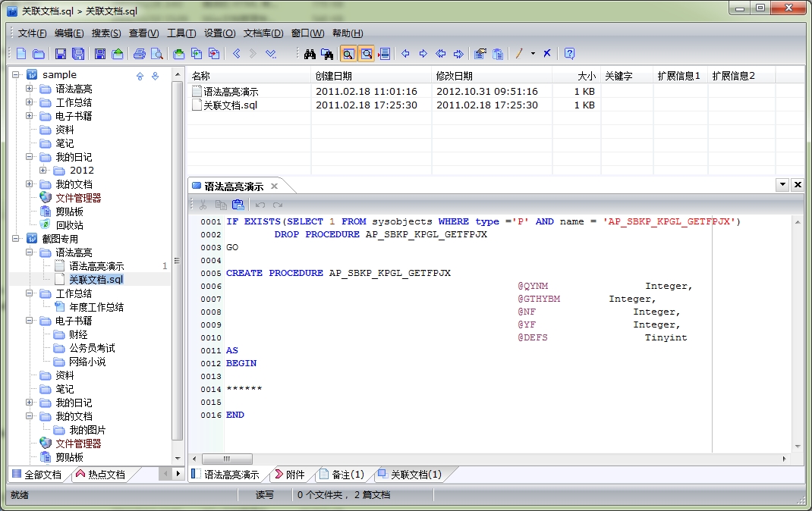
Task: Collapse the sample library root node
Action: point(16,74)
